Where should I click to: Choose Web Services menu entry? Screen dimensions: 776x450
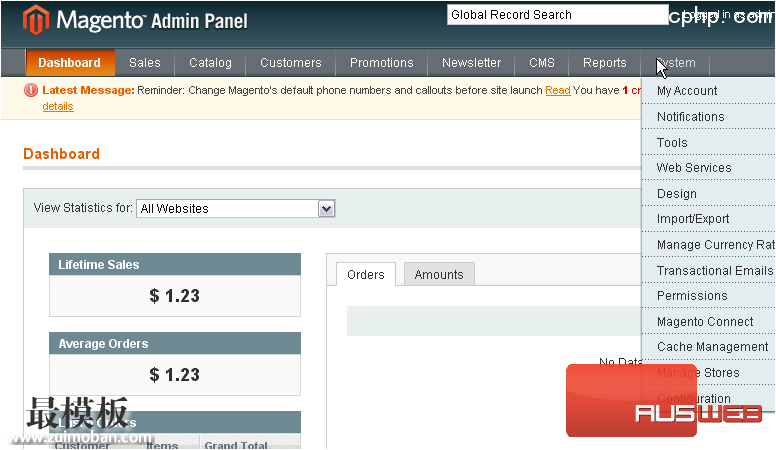tap(709, 167)
